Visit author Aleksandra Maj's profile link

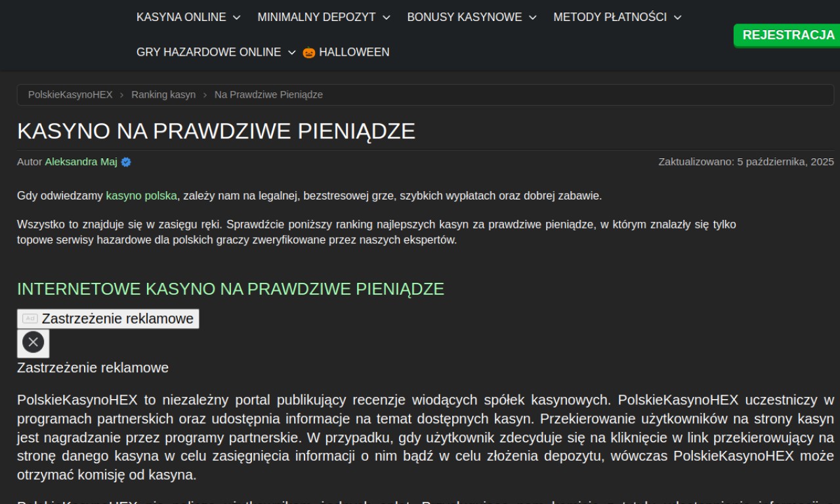(x=81, y=162)
